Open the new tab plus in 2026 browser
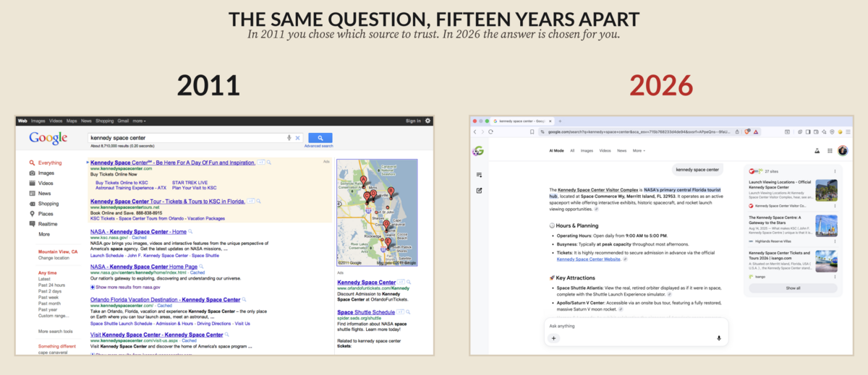This screenshot has height=375, width=868. pos(559,121)
